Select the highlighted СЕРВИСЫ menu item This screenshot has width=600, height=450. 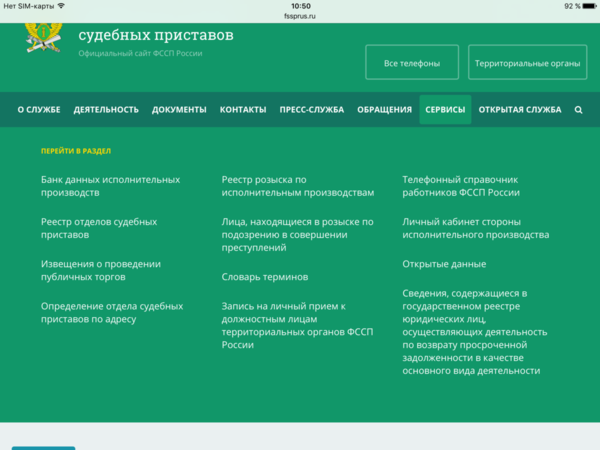coord(445,110)
